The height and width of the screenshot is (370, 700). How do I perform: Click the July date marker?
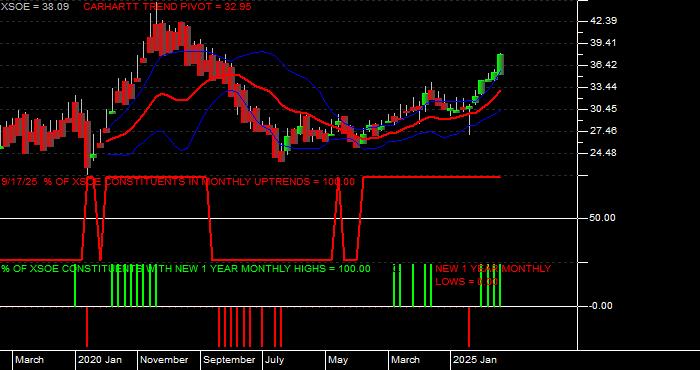(x=275, y=360)
